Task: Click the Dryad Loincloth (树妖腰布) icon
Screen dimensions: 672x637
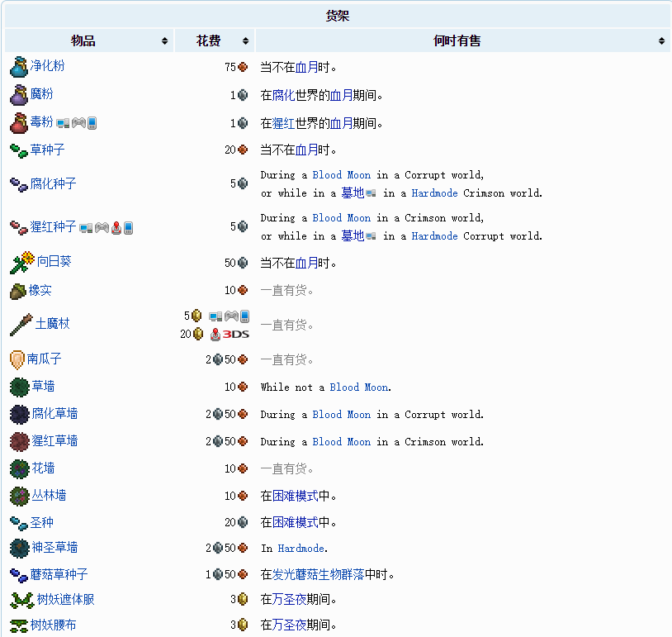Action: 19,626
